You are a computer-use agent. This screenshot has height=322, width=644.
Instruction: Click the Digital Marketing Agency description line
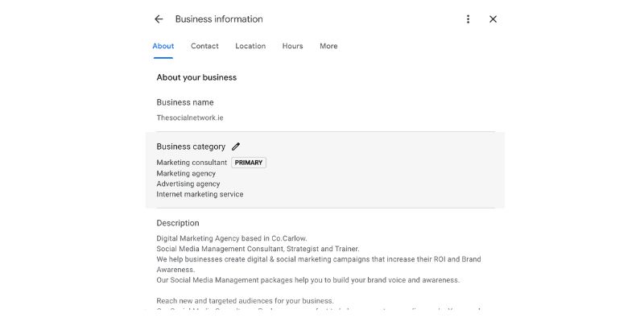click(x=232, y=238)
